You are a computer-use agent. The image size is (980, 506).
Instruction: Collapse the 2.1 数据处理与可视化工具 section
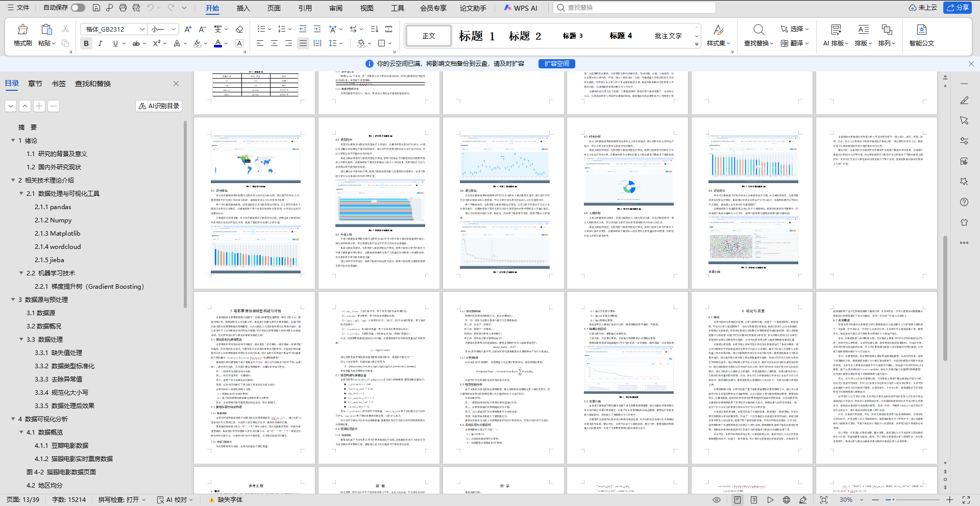point(21,193)
